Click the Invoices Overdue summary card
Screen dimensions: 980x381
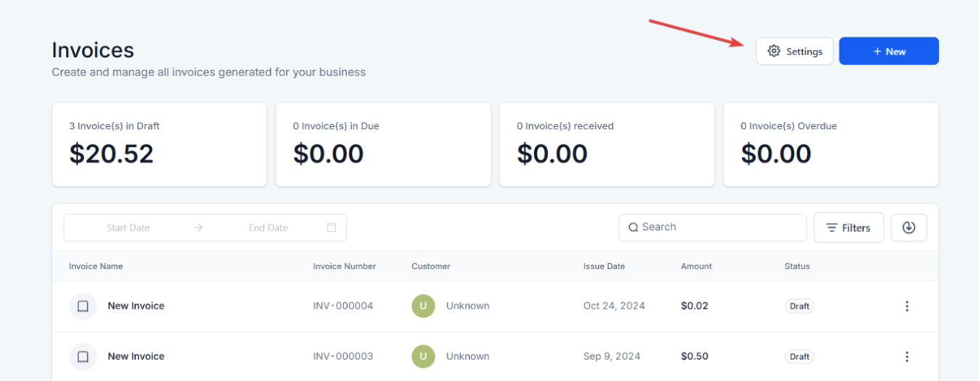[830, 144]
